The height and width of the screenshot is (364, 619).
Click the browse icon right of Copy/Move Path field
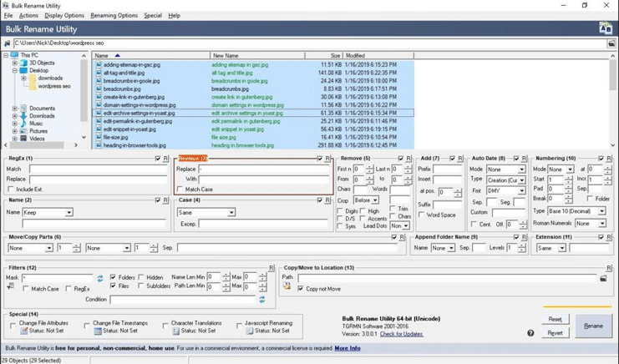(603, 278)
